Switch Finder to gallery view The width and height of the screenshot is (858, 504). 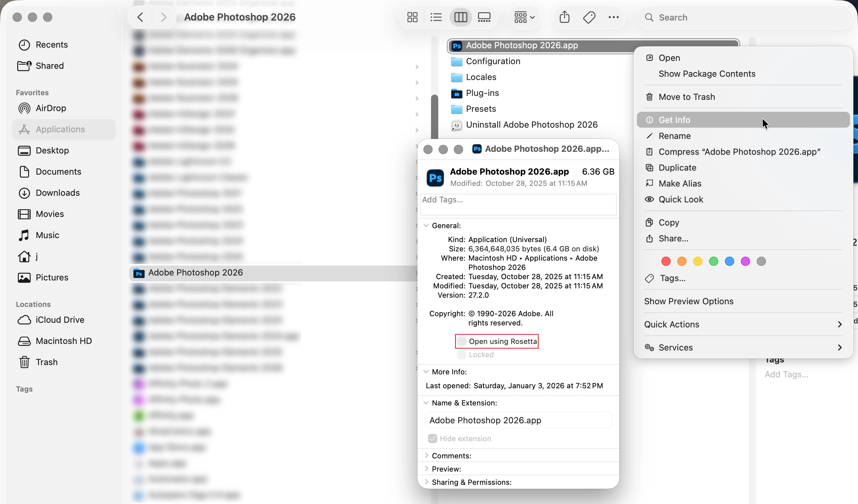pyautogui.click(x=484, y=17)
